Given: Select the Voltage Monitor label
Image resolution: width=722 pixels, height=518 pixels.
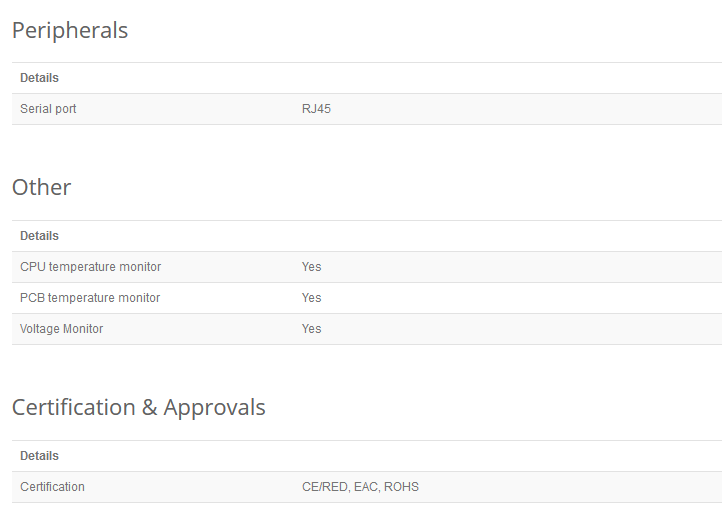Looking at the screenshot, I should [x=62, y=329].
